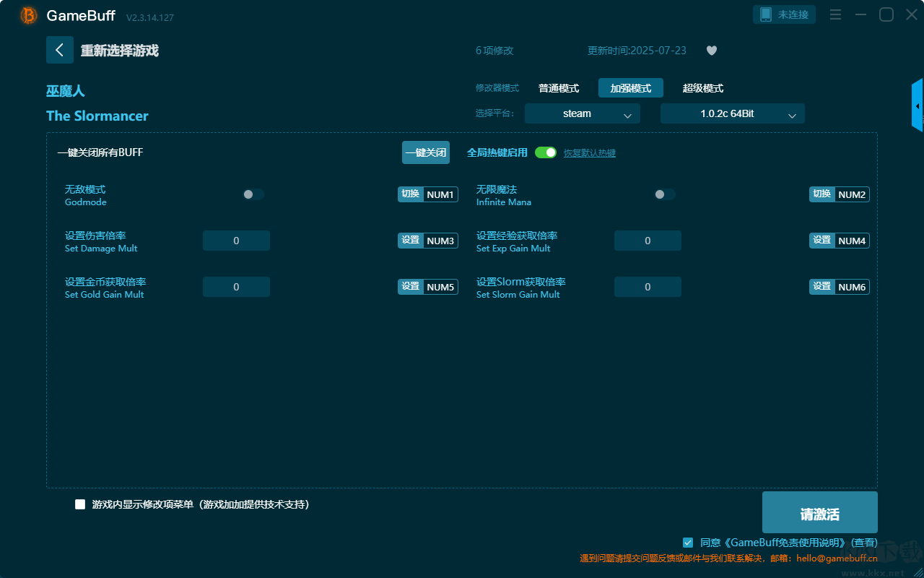Toggle the Godmode switch
Screen dimensions: 924x578
pos(253,194)
